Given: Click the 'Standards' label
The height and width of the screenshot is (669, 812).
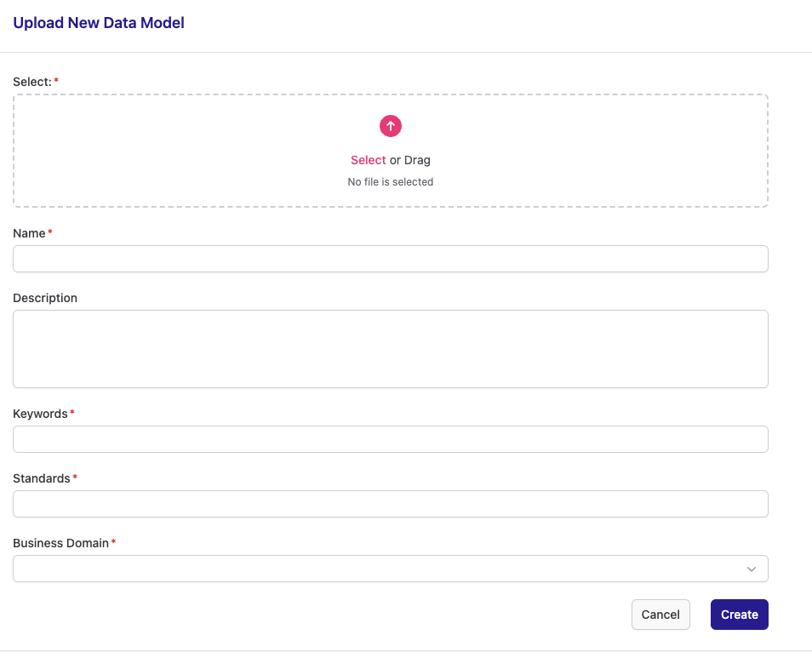Looking at the screenshot, I should [x=42, y=478].
